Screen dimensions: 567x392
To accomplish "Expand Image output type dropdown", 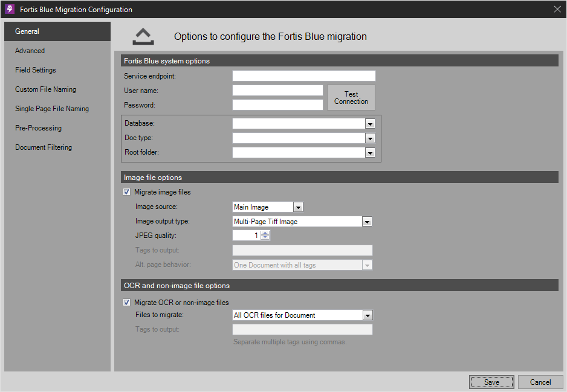I will pos(367,222).
